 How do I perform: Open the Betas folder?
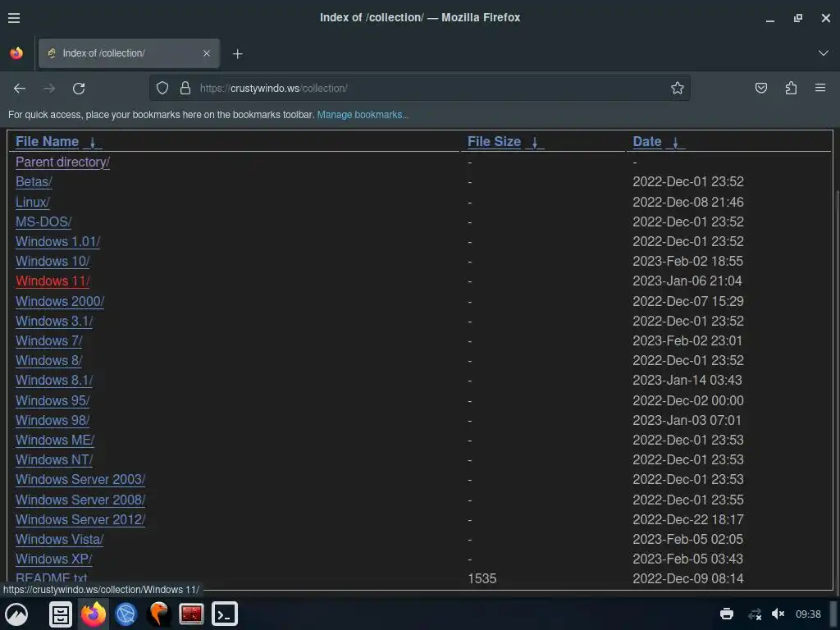tap(34, 181)
